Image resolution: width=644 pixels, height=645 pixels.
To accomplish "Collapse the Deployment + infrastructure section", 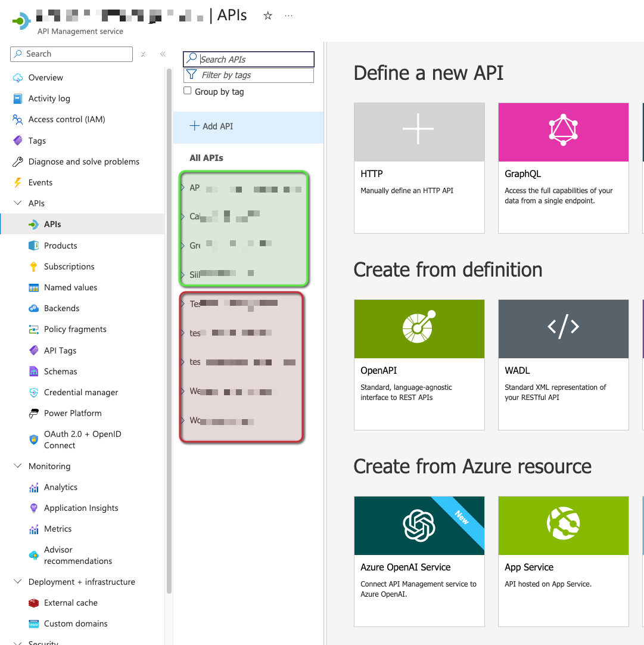I will pyautogui.click(x=20, y=581).
